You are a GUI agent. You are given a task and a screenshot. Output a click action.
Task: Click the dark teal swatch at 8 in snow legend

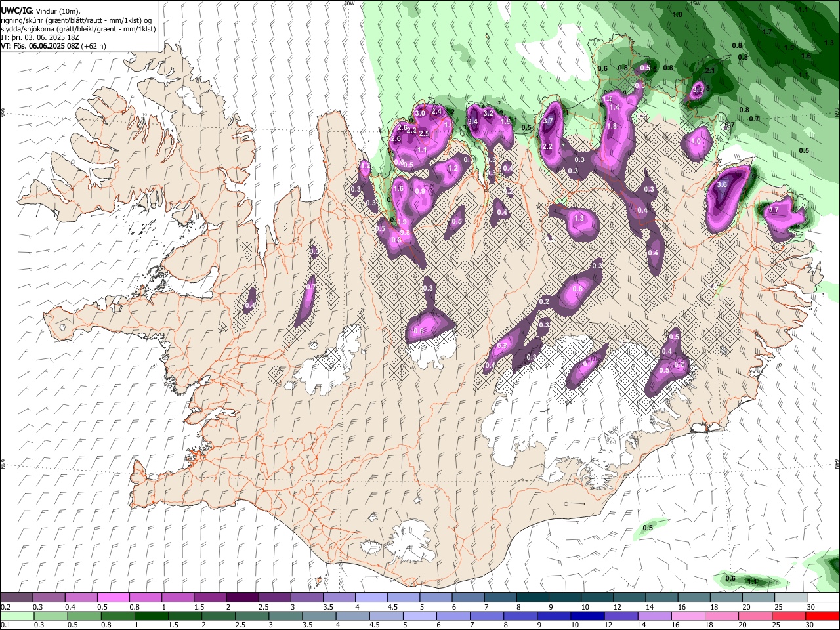(533, 598)
